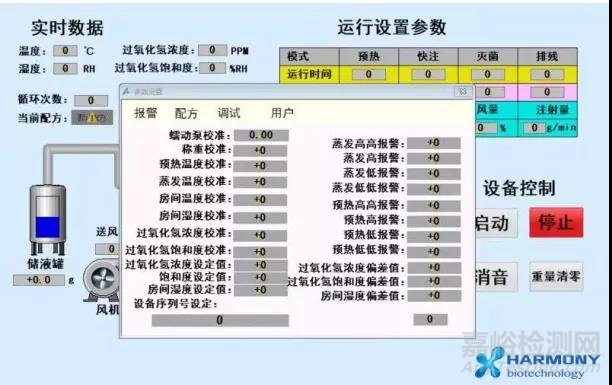This screenshot has width=612, height=385.
Task: Click the 储液罐 tank icon
Action: click(x=48, y=220)
